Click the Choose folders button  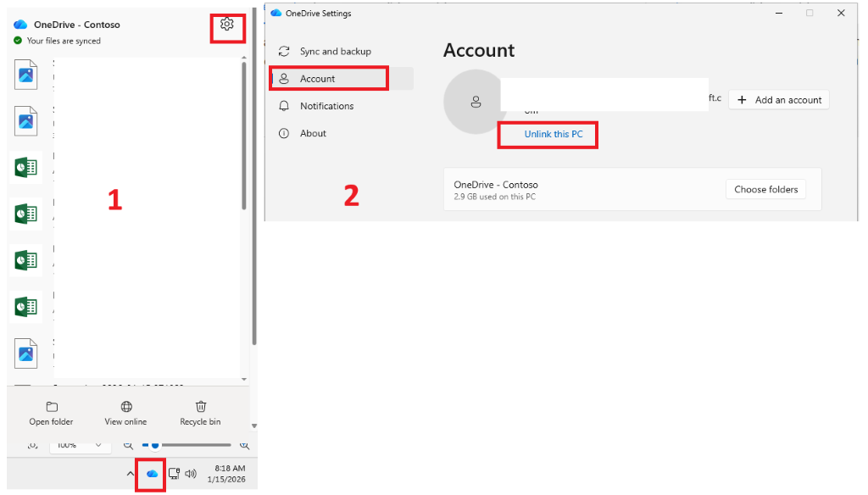(x=766, y=189)
